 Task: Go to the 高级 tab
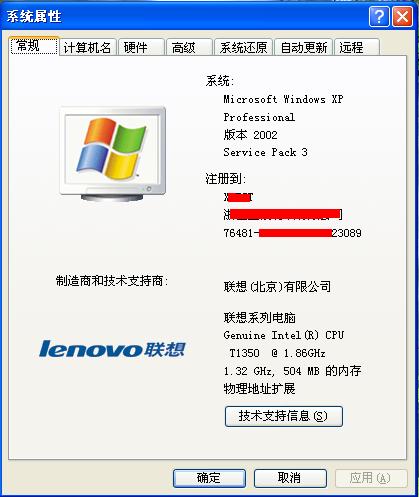(x=189, y=47)
